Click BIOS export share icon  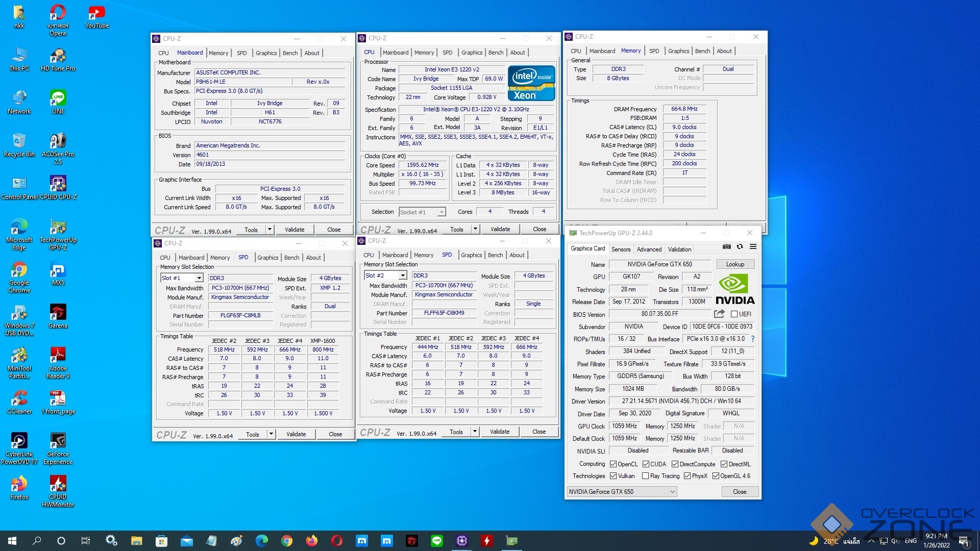[x=719, y=314]
